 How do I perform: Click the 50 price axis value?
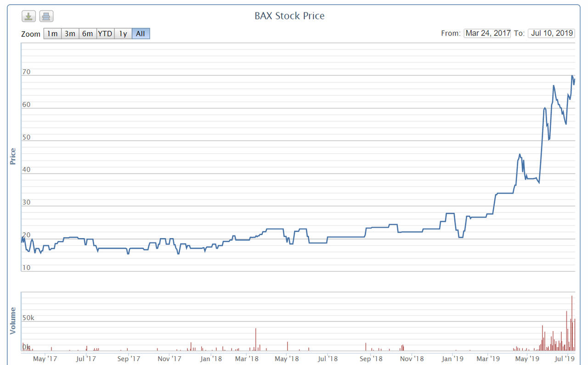pyautogui.click(x=26, y=137)
